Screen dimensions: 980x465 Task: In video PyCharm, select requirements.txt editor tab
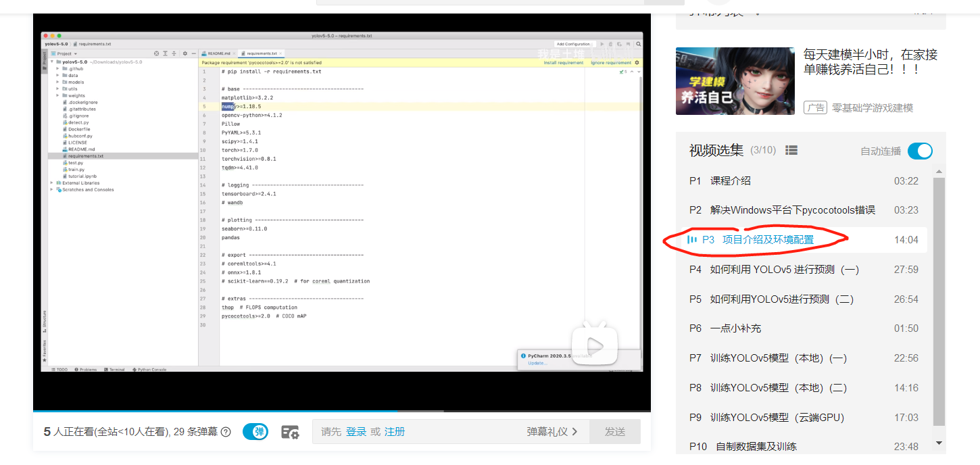coord(261,53)
